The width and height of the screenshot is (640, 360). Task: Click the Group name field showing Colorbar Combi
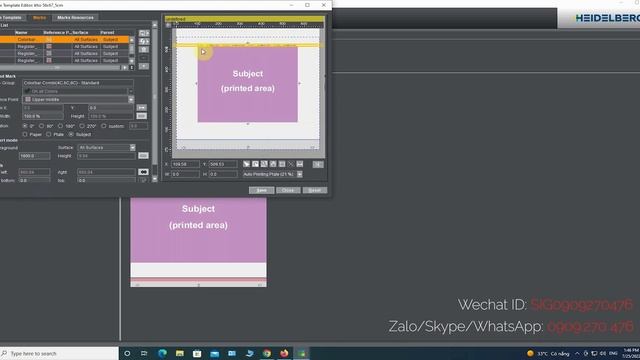click(78, 83)
